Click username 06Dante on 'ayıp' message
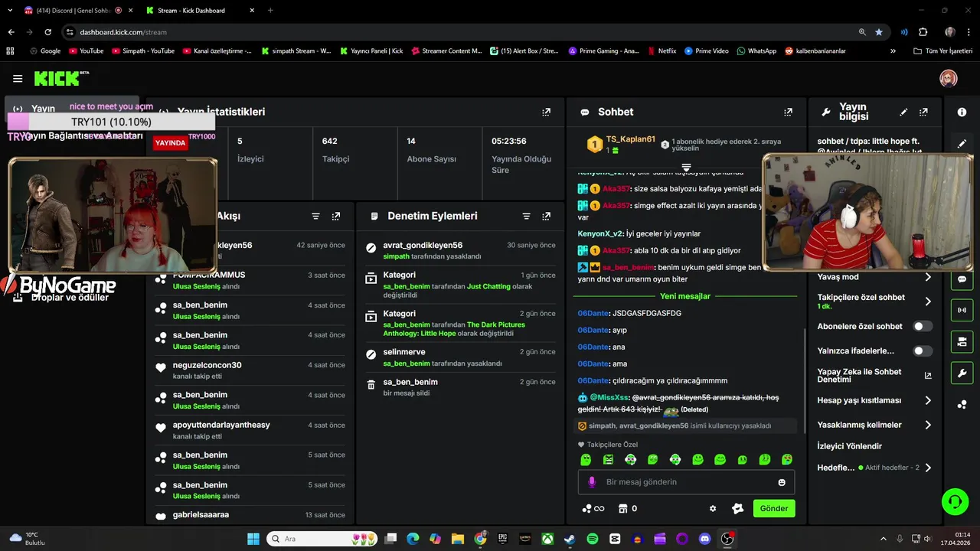The width and height of the screenshot is (980, 551). click(593, 330)
